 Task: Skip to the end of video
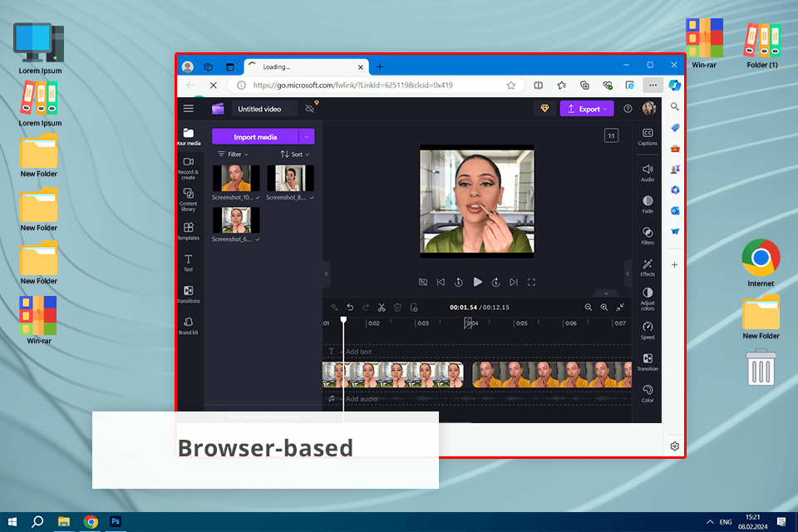514,282
